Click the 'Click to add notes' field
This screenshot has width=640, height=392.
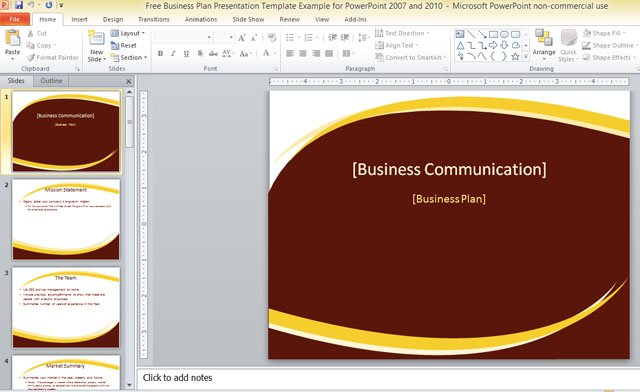388,378
